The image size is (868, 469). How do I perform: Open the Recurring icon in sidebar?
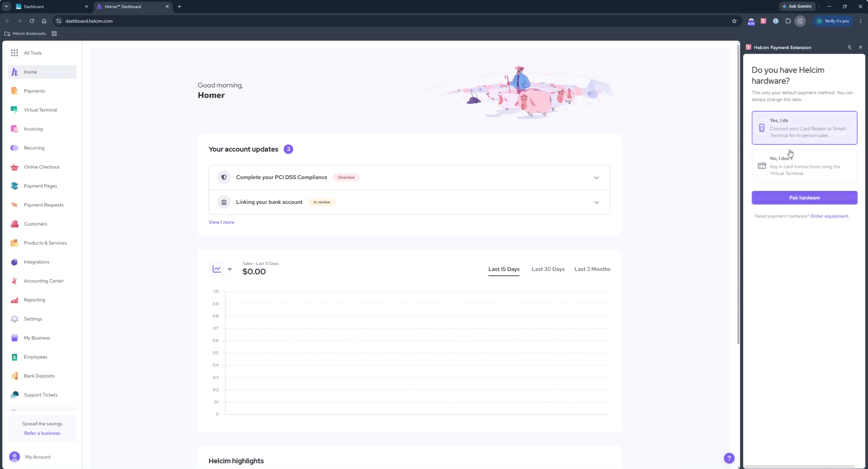pos(14,148)
